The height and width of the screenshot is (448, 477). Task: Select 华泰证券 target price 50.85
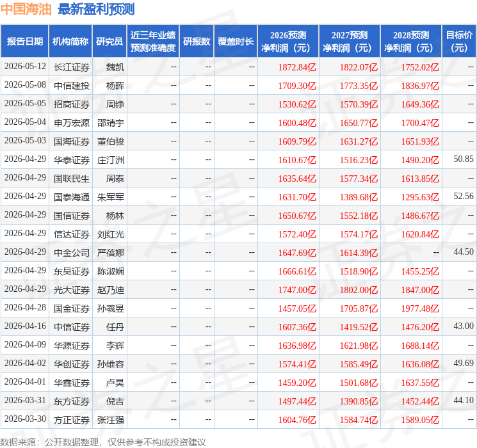coord(464,159)
